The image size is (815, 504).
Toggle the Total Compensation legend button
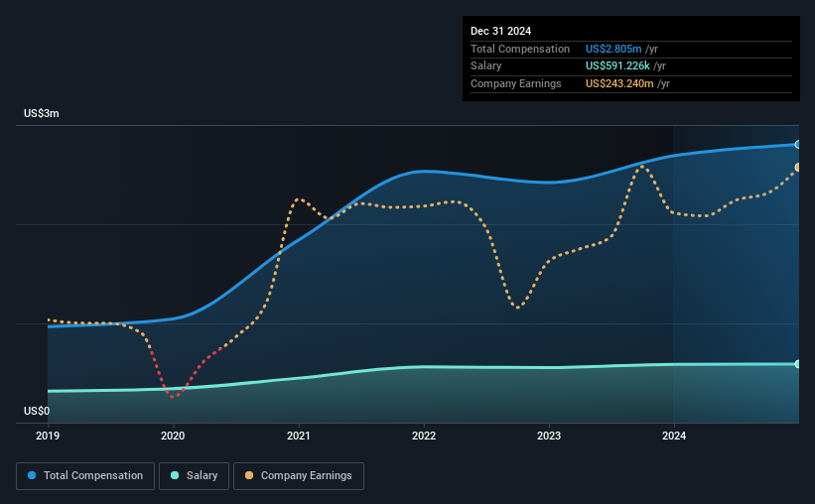[85, 476]
